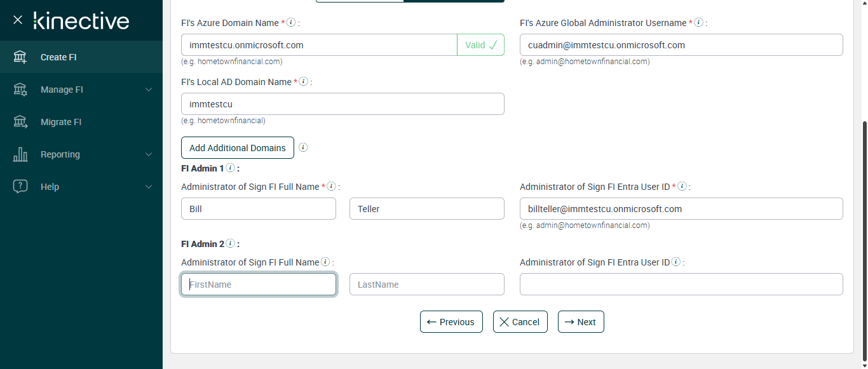Expand the Help menu chevron

tap(149, 187)
